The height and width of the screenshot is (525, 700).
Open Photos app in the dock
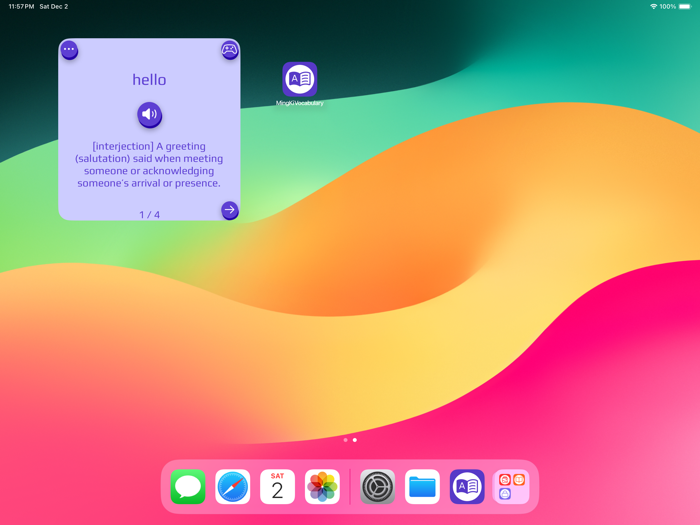tap(322, 487)
